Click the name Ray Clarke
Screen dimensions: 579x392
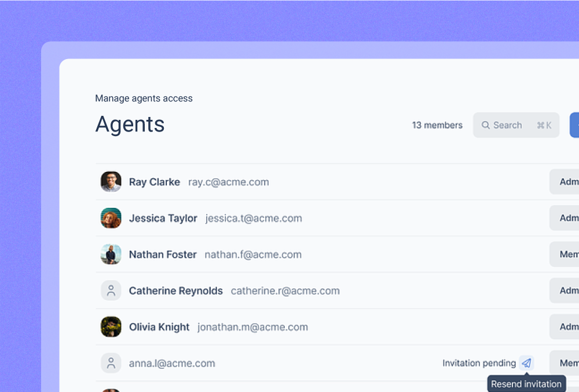154,182
